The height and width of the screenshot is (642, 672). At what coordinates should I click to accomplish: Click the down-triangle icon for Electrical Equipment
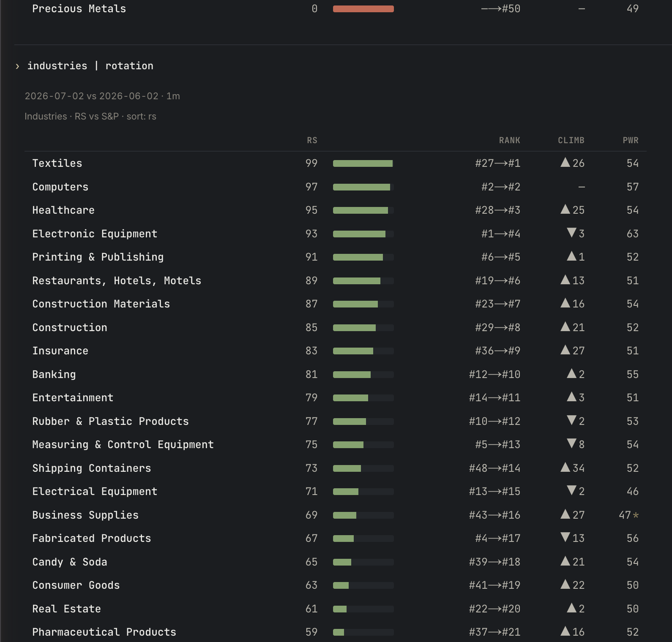(x=571, y=490)
